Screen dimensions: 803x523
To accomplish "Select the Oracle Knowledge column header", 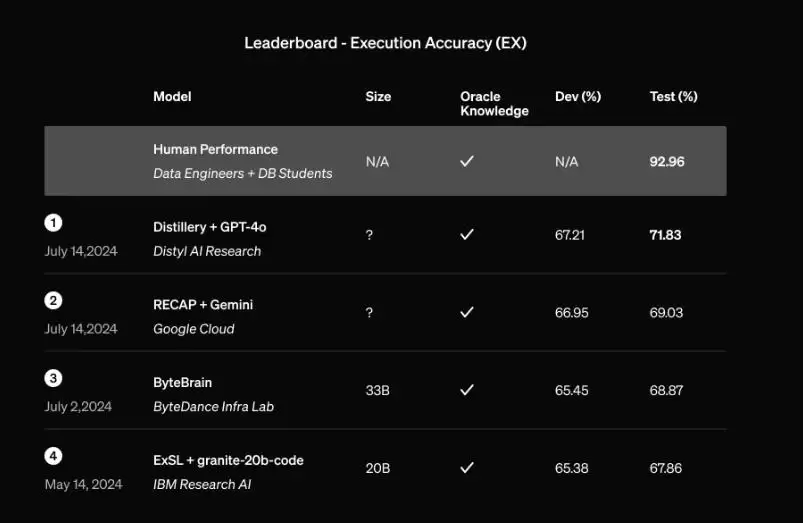I will [x=494, y=103].
